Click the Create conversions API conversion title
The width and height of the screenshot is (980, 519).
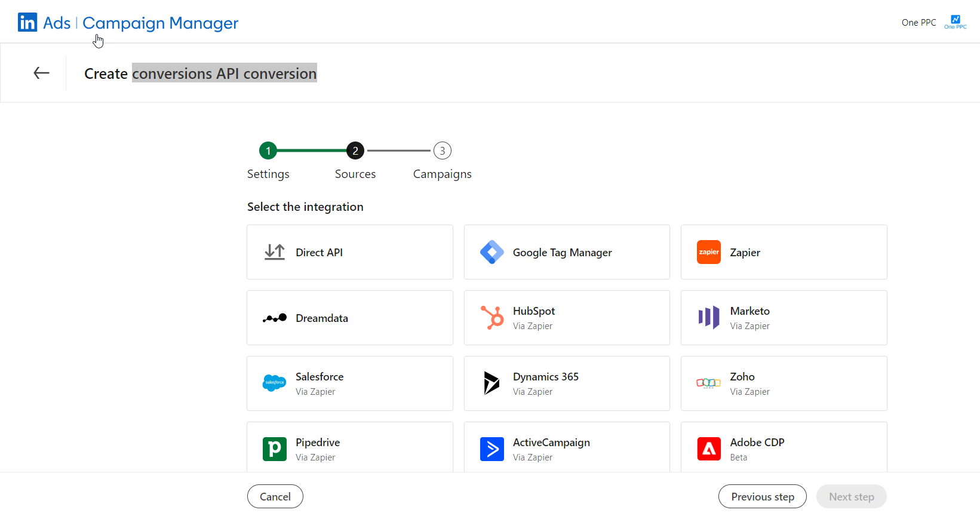click(200, 73)
